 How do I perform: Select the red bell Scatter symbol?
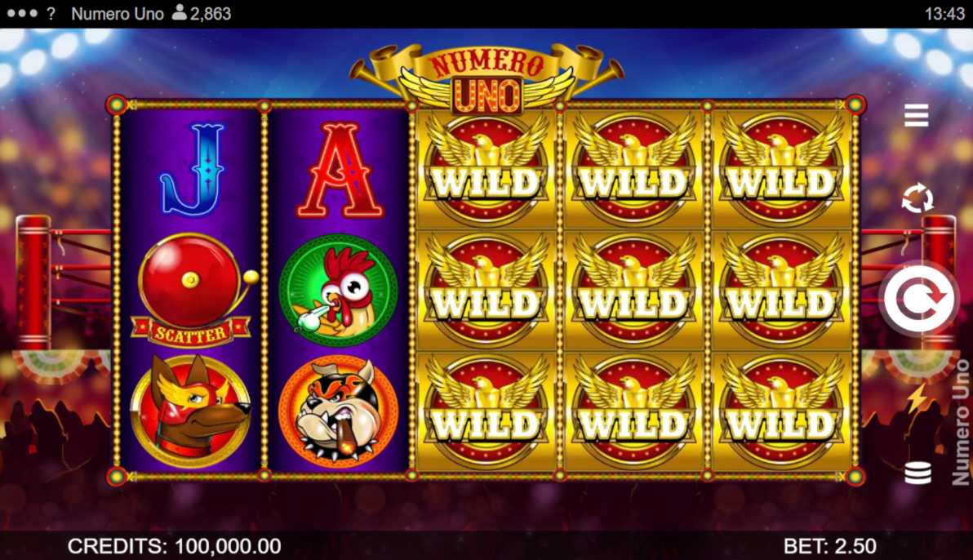[190, 291]
